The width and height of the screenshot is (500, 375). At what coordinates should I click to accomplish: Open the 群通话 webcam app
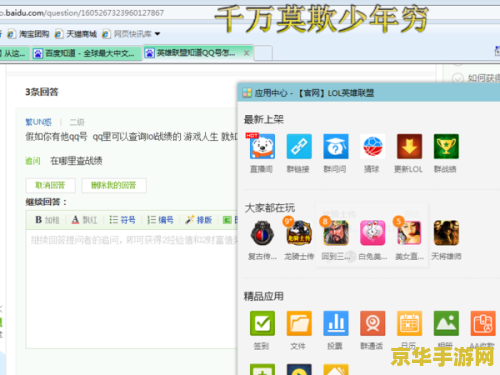point(373,323)
